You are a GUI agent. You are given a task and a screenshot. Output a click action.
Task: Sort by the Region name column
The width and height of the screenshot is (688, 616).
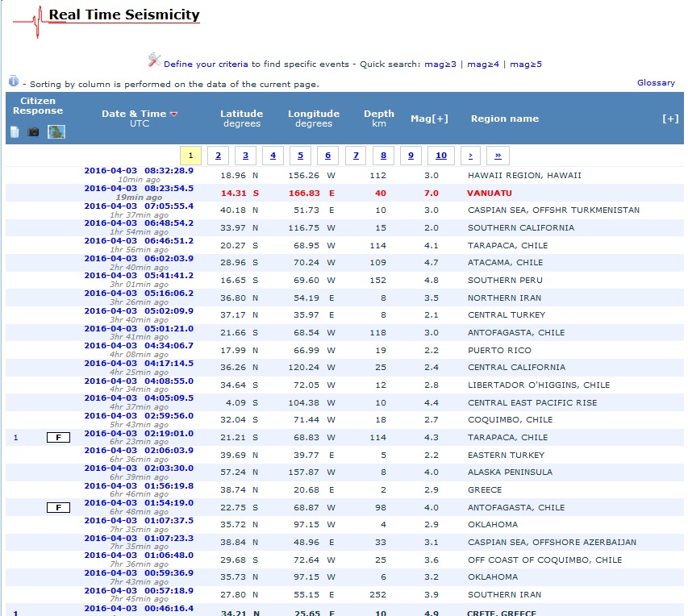click(x=505, y=119)
